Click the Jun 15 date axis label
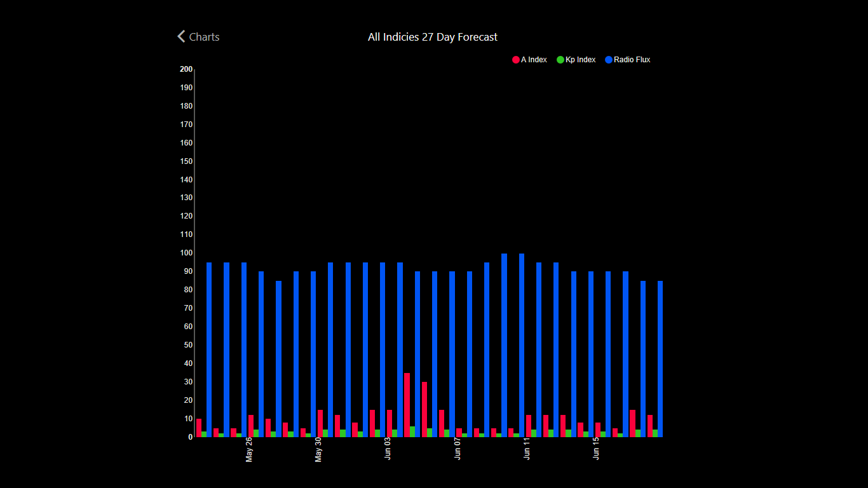The width and height of the screenshot is (868, 488). pyautogui.click(x=596, y=449)
